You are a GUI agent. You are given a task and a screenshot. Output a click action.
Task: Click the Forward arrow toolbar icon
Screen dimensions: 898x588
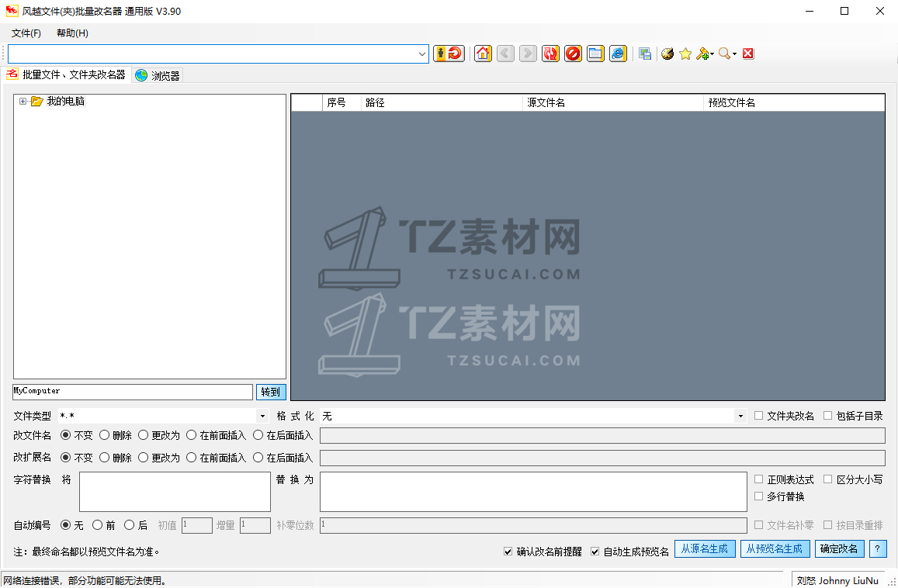[x=528, y=54]
